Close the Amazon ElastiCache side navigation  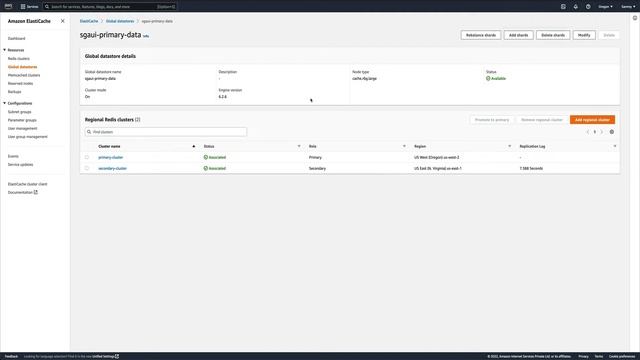(62, 21)
